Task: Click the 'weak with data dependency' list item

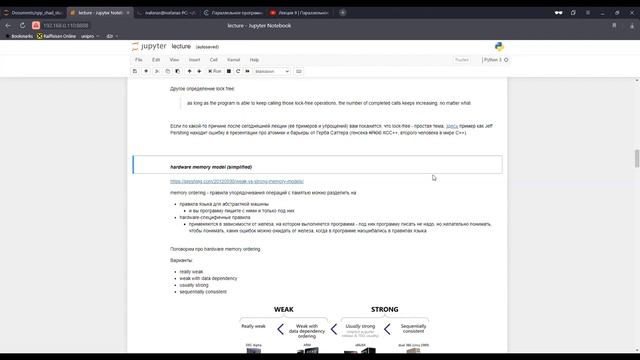Action: coord(208,278)
